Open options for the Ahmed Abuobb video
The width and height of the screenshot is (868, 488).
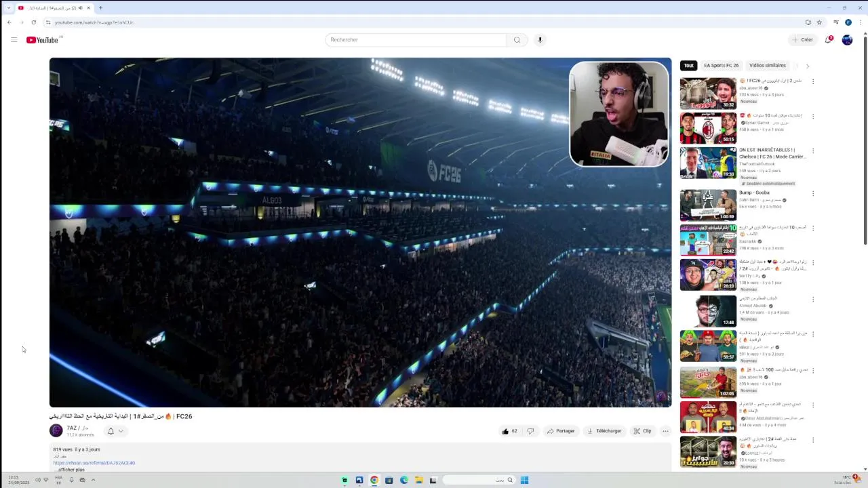813,299
